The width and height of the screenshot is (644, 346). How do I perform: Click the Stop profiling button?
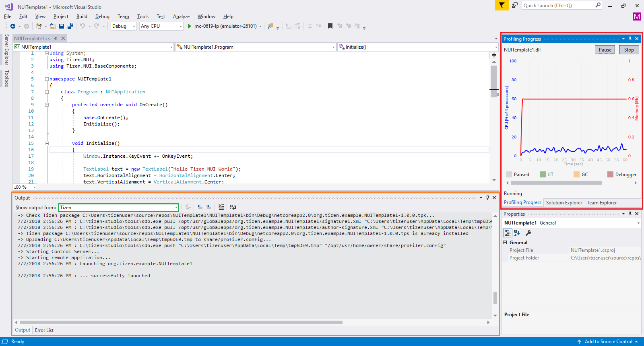click(x=629, y=50)
